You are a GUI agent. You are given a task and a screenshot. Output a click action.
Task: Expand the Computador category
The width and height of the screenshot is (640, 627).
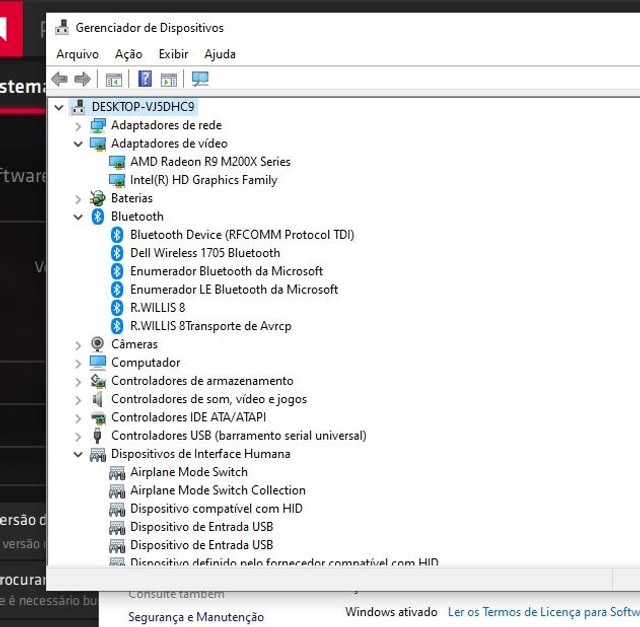78,363
